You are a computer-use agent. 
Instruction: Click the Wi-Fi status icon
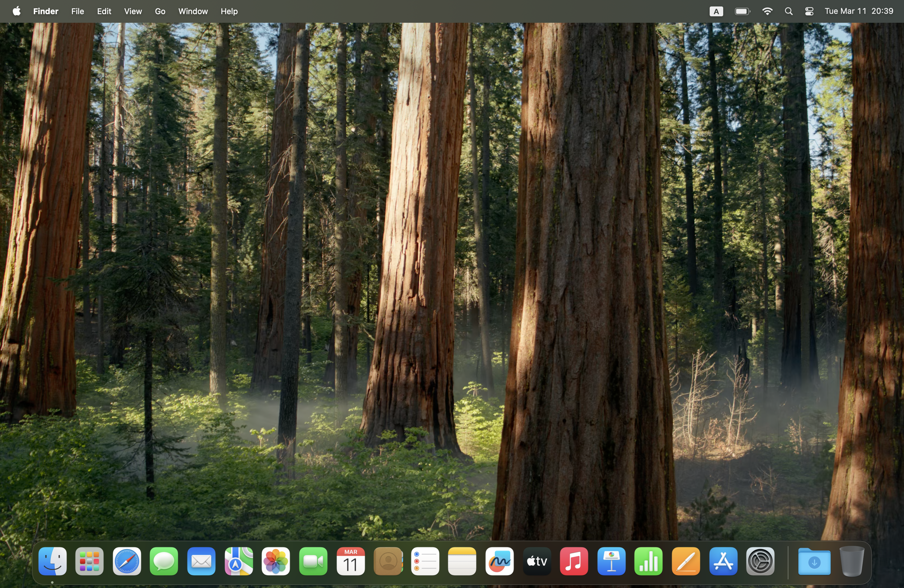[767, 11]
